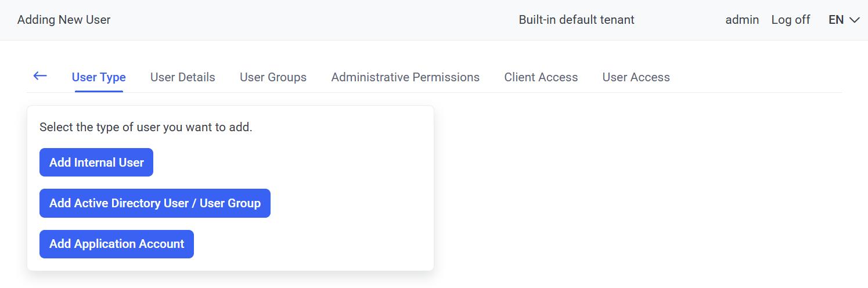
Task: Open the User Details tab
Action: (182, 77)
